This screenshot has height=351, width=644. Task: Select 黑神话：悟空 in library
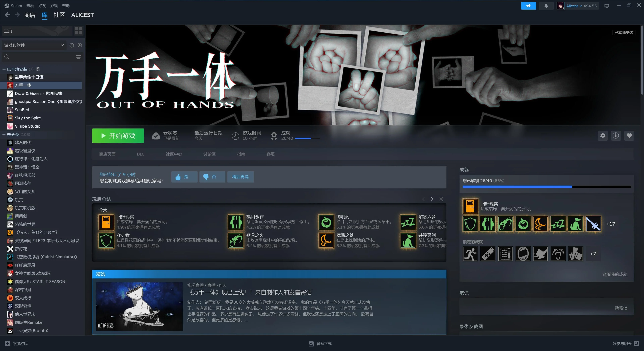(x=27, y=167)
